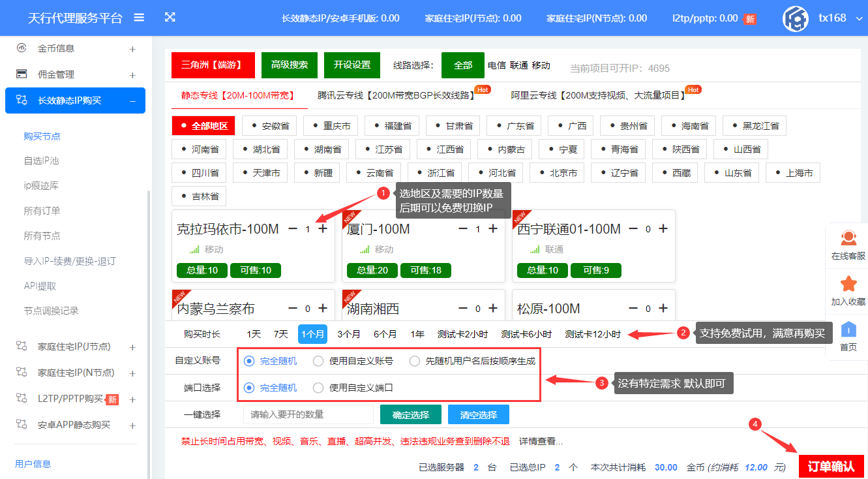The image size is (868, 479).
Task: Click the tx168 account logo icon
Action: tap(796, 18)
